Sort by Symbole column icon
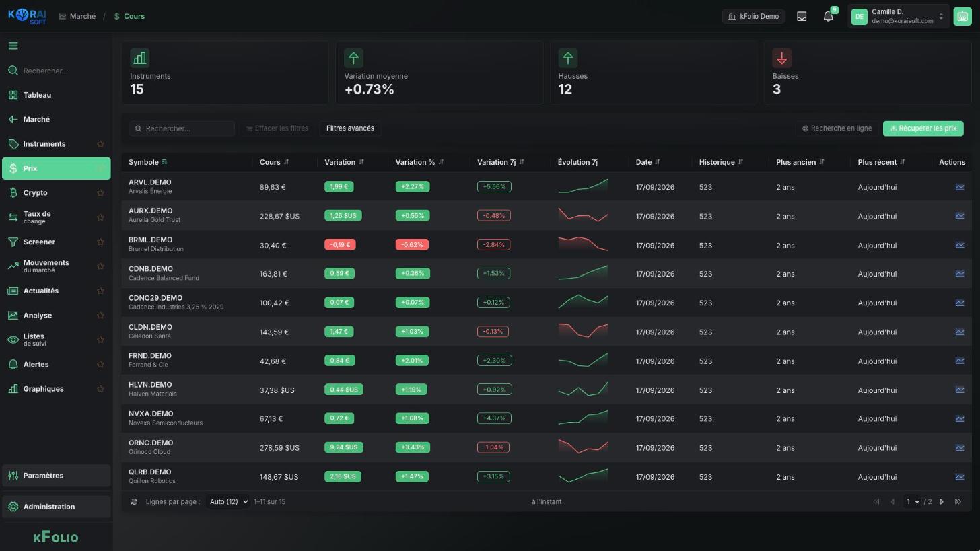980x551 pixels. coord(164,162)
